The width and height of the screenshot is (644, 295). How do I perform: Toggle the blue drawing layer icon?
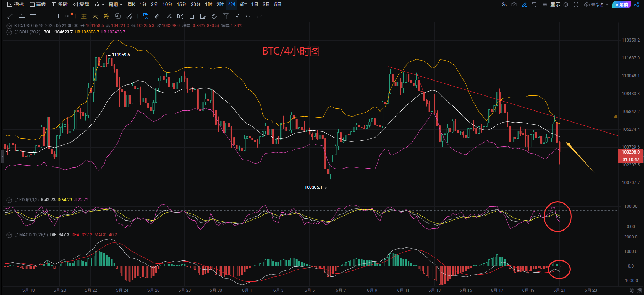point(146,16)
